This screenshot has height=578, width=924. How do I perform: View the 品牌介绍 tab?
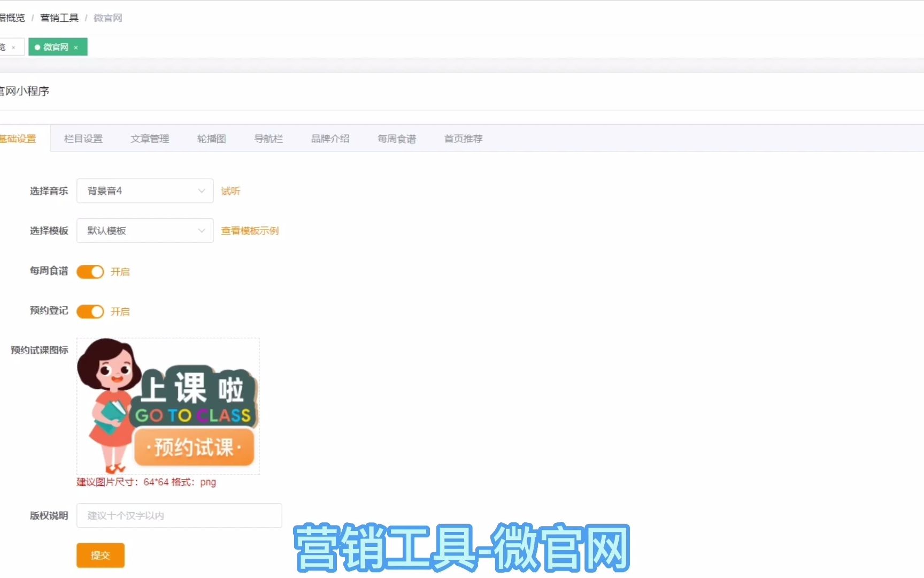[330, 138]
